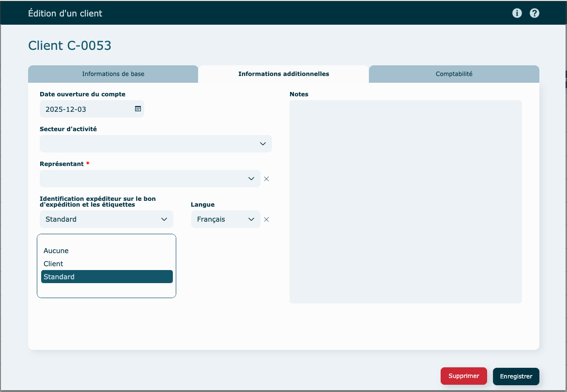Expand the Secteur d'activité dropdown

coord(155,144)
